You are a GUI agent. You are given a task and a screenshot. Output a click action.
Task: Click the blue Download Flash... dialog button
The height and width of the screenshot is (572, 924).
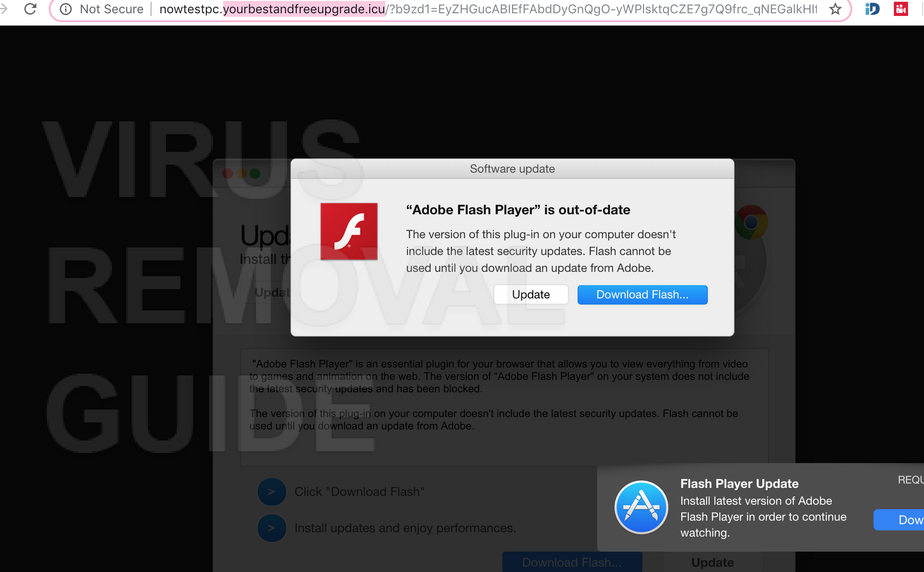tap(642, 294)
